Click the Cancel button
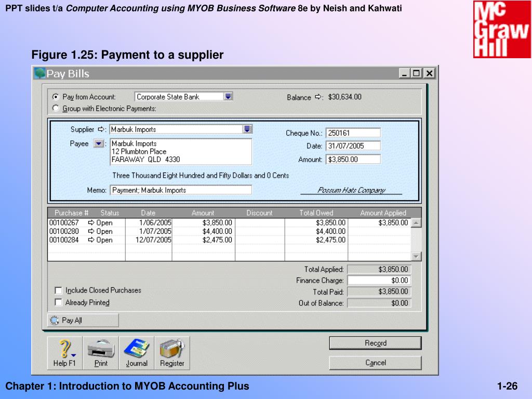The width and height of the screenshot is (532, 399). (x=375, y=363)
